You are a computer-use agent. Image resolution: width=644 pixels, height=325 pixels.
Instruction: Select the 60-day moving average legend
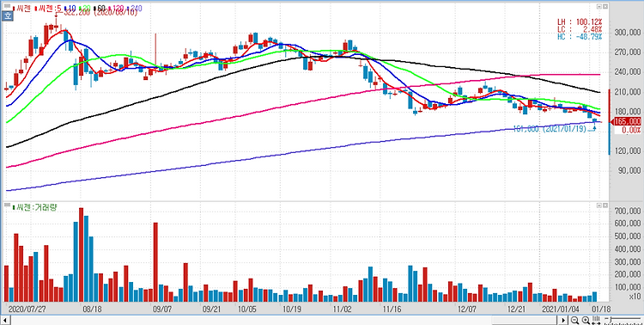99,9
